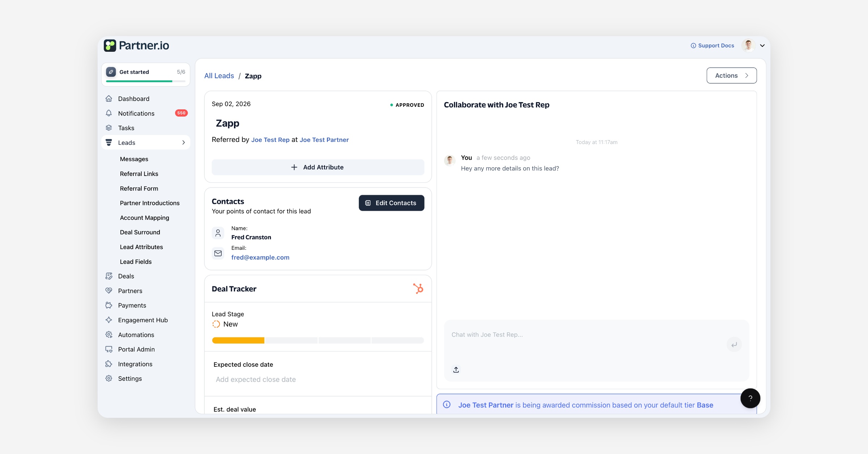This screenshot has width=868, height=454.
Task: Select Partners in the sidebar
Action: pyautogui.click(x=130, y=291)
